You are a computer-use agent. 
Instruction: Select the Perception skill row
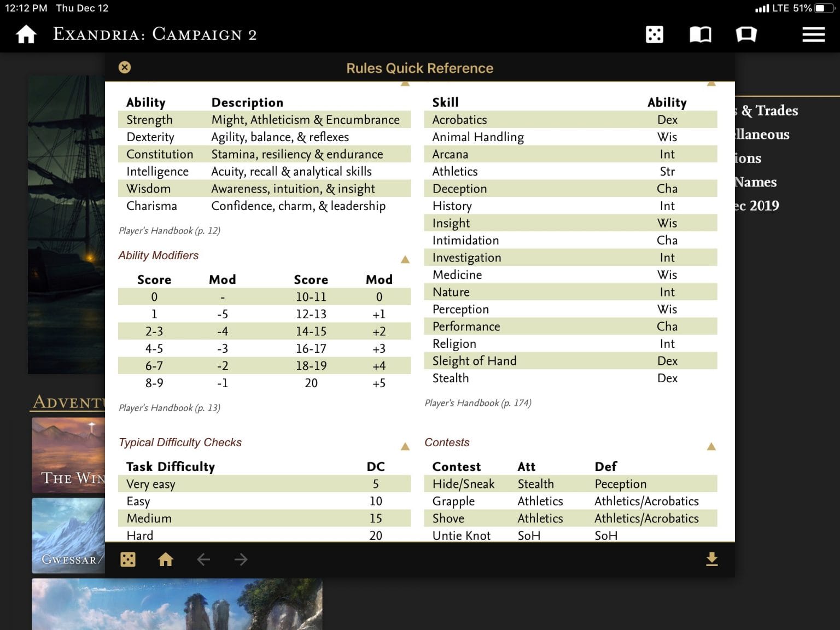570,309
